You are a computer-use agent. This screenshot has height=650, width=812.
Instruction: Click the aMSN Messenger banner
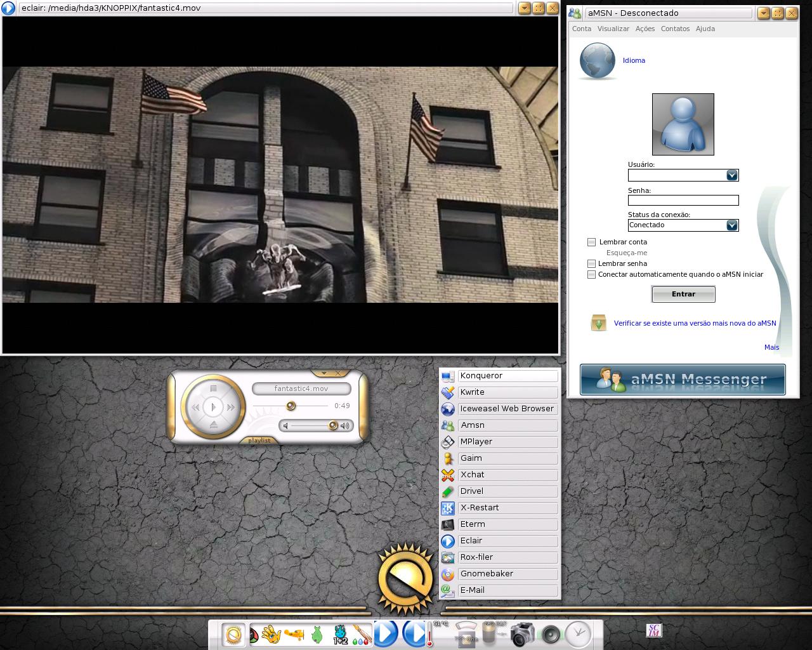(683, 380)
